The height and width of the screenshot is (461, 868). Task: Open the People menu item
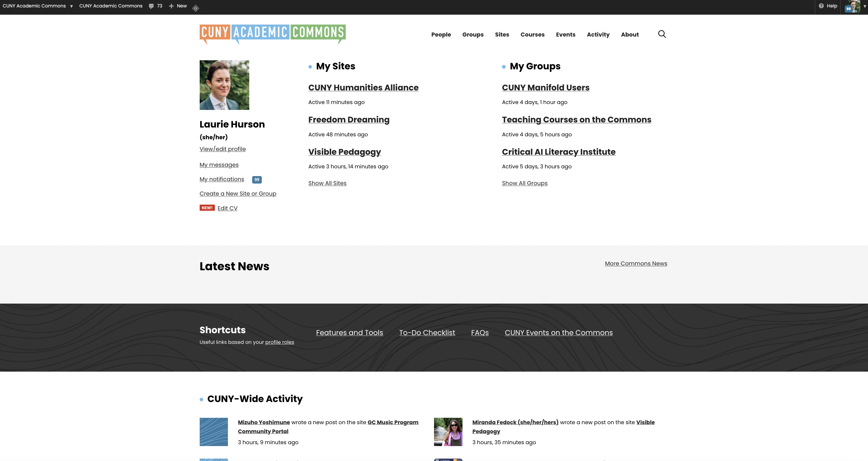[x=441, y=34]
